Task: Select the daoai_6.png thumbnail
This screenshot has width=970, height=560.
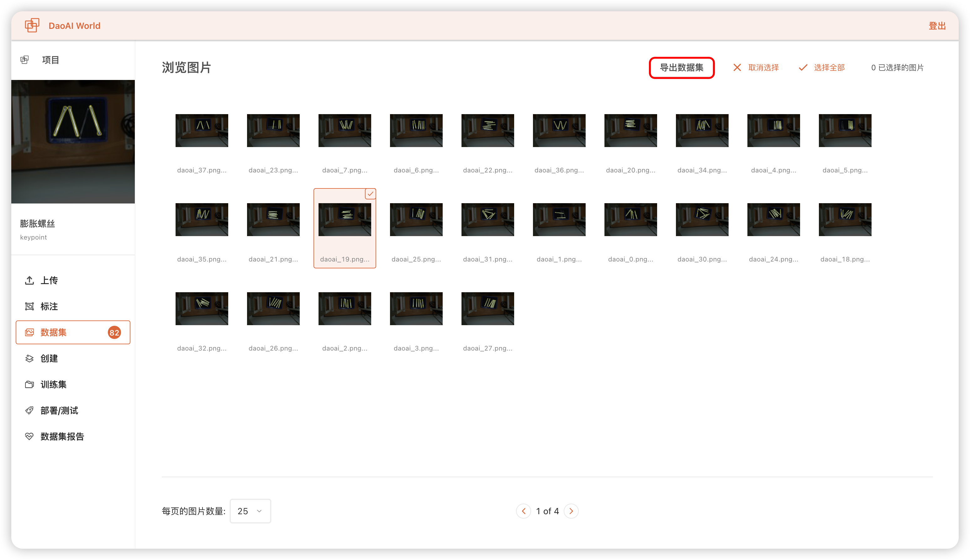Action: 416,130
